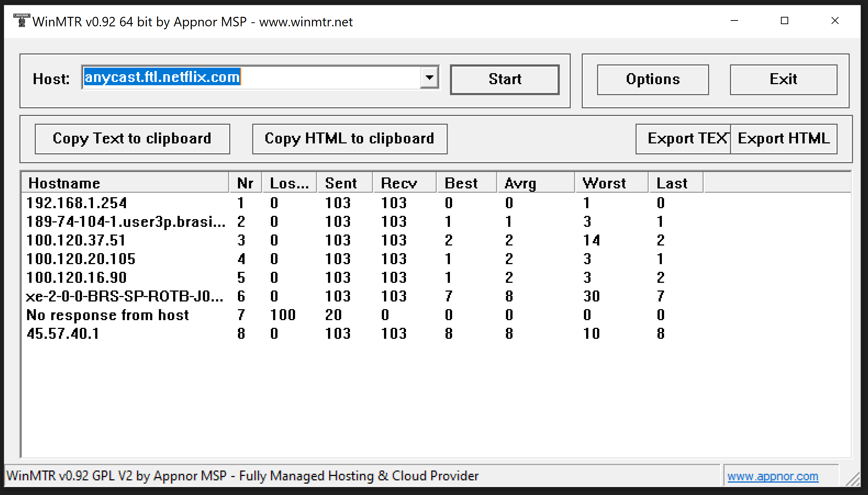
Task: Click the Avrg column header
Action: [536, 183]
